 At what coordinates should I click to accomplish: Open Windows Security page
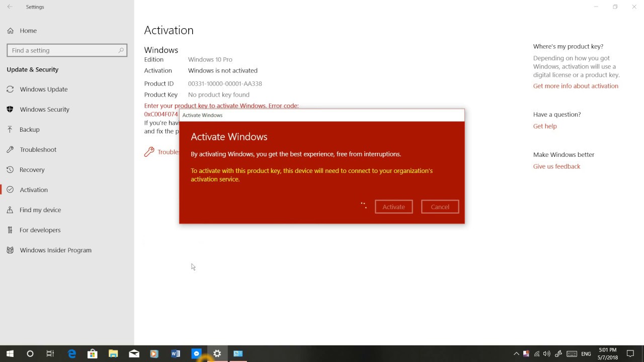coord(45,110)
